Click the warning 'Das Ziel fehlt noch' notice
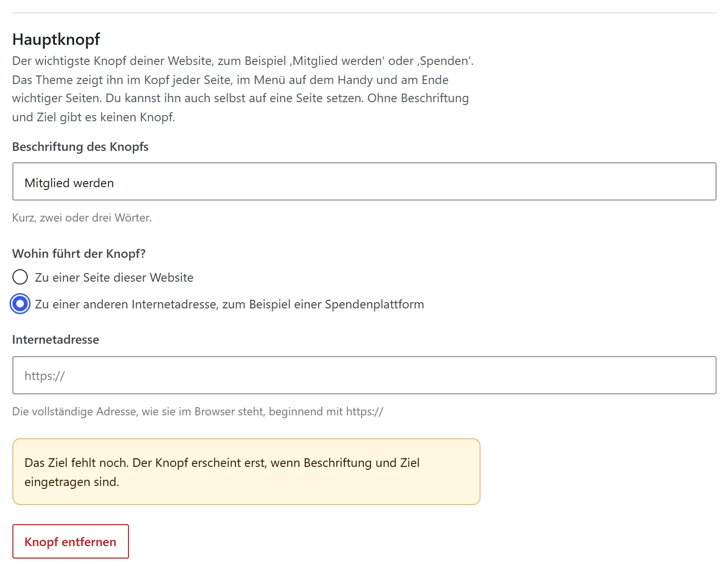Image resolution: width=728 pixels, height=570 pixels. coord(246,472)
